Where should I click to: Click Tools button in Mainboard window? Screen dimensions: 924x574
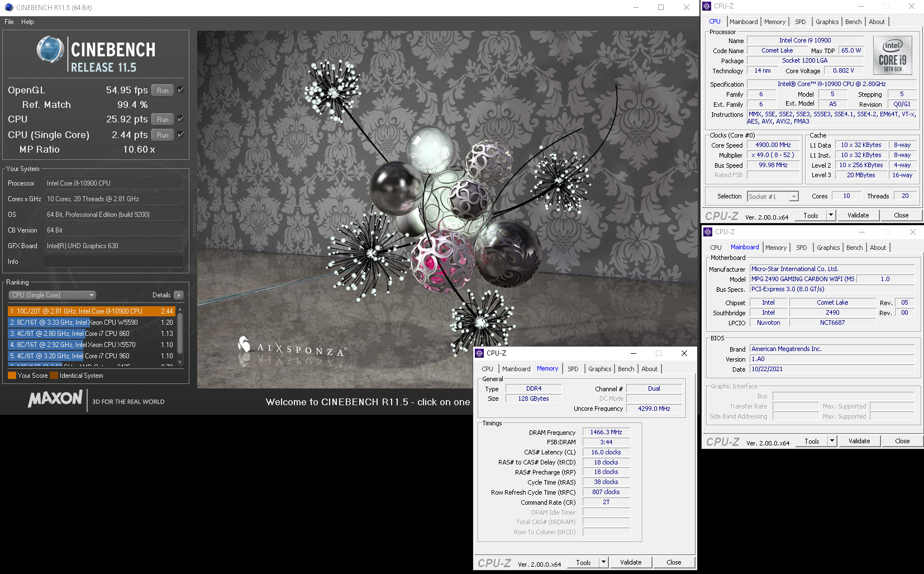[x=812, y=441]
